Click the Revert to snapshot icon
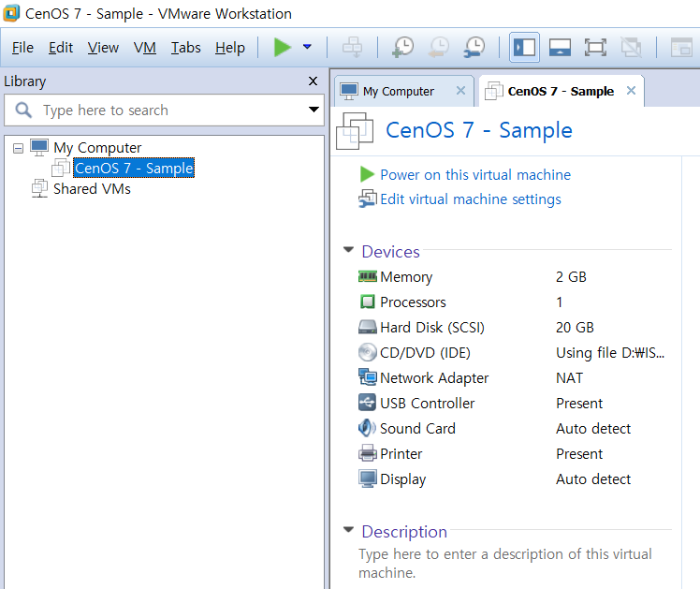The image size is (700, 589). (439, 47)
